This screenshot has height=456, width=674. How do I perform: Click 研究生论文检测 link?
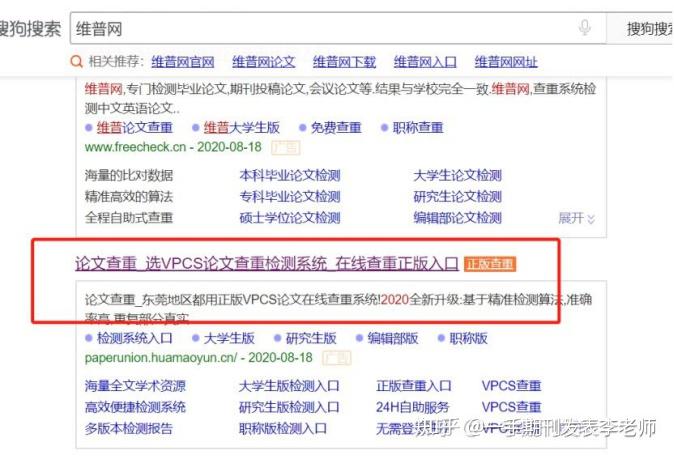(x=457, y=196)
